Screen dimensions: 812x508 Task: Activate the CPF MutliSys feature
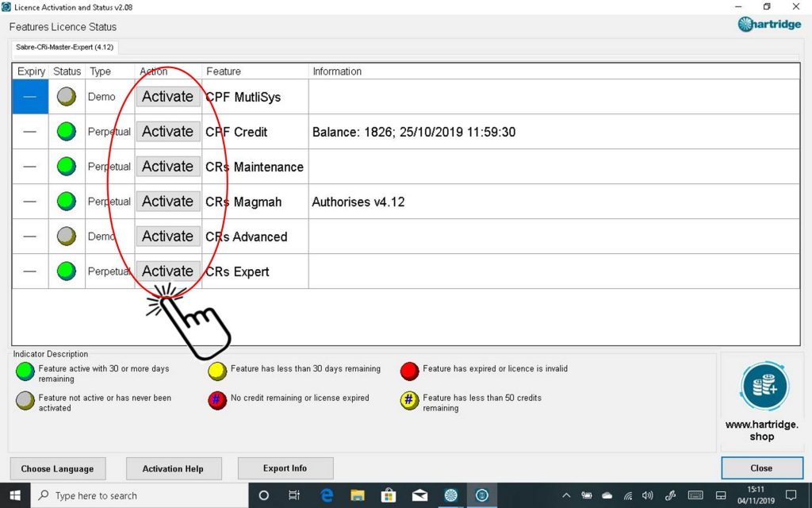pyautogui.click(x=168, y=97)
